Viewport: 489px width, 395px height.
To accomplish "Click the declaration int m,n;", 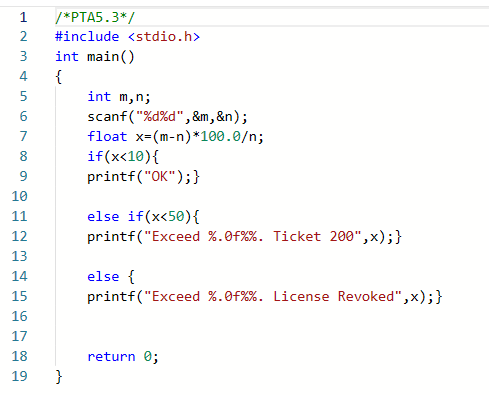I will pyautogui.click(x=119, y=97).
